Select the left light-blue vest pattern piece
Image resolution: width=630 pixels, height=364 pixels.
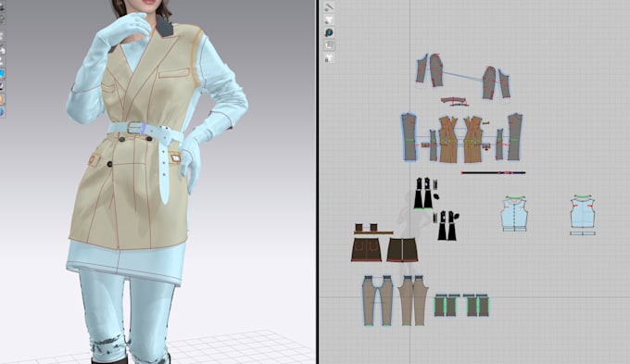tap(514, 214)
